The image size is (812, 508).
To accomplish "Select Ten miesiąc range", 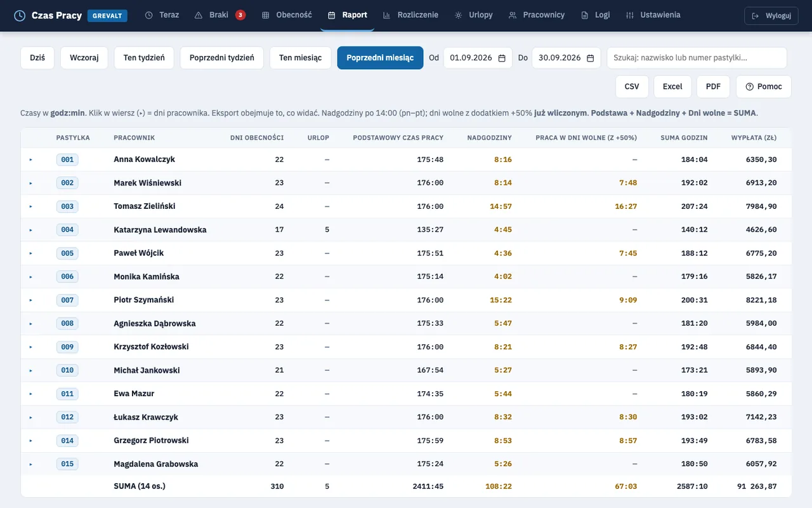I will [300, 58].
